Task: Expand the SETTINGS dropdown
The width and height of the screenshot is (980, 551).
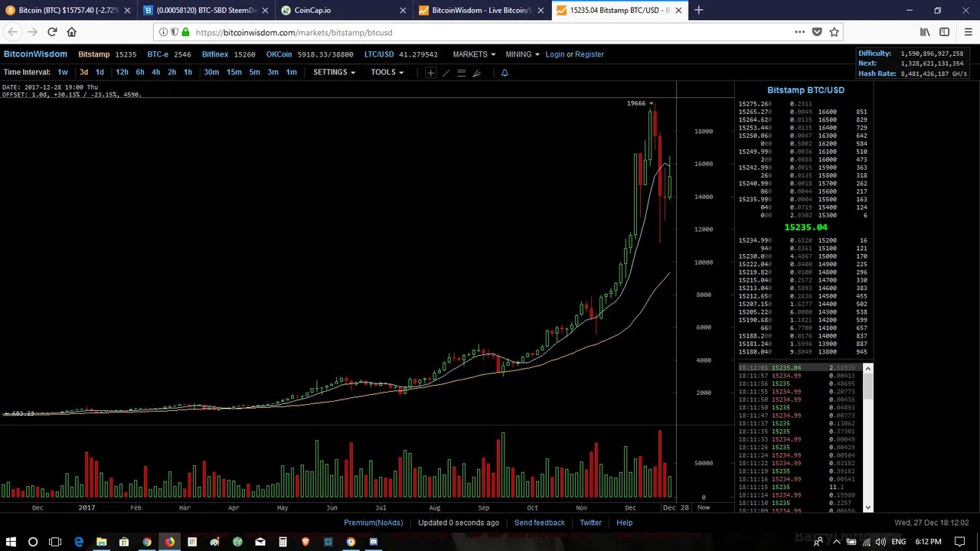Action: [335, 72]
